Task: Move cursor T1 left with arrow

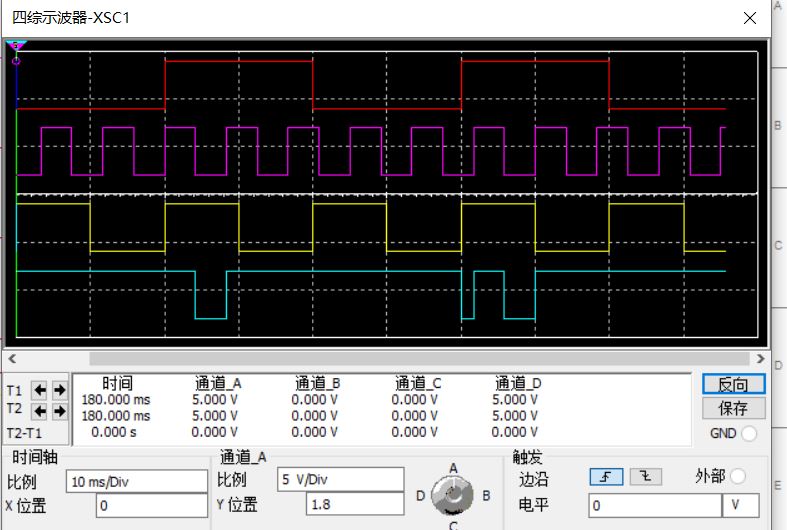Action: tap(40, 390)
